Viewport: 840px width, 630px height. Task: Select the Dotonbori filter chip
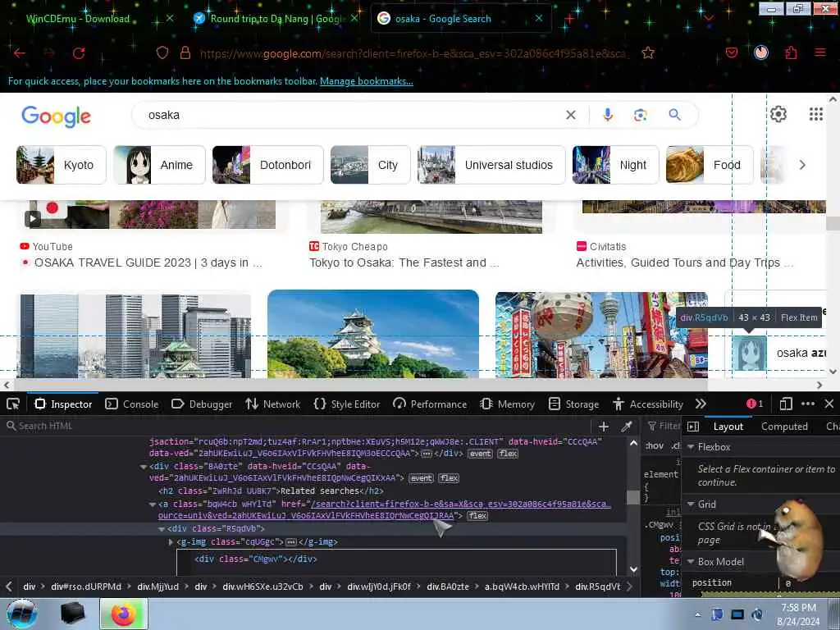tap(268, 165)
